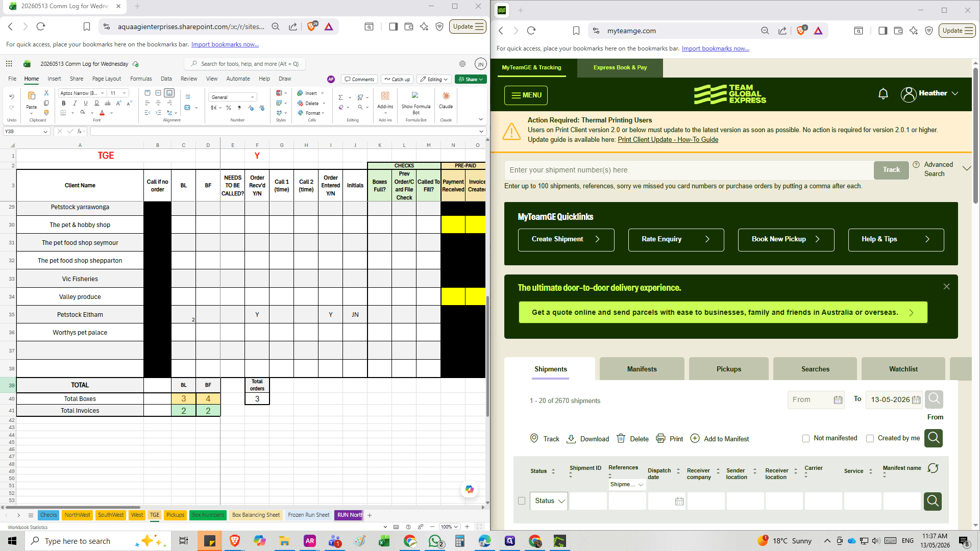The image size is (980, 551).
Task: Open the Name Box dropdown showing Y39
Action: (x=45, y=132)
